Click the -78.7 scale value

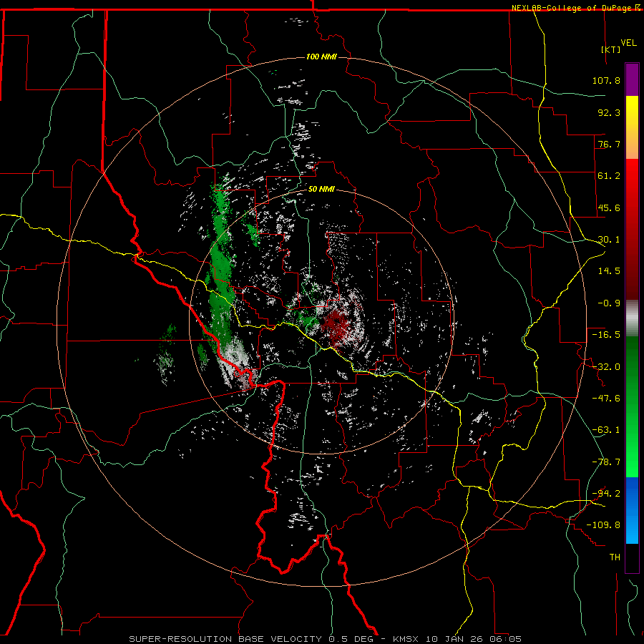[x=606, y=462]
